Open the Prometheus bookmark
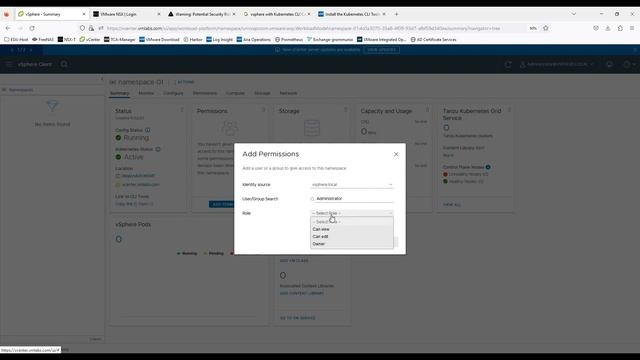 pyautogui.click(x=289, y=40)
